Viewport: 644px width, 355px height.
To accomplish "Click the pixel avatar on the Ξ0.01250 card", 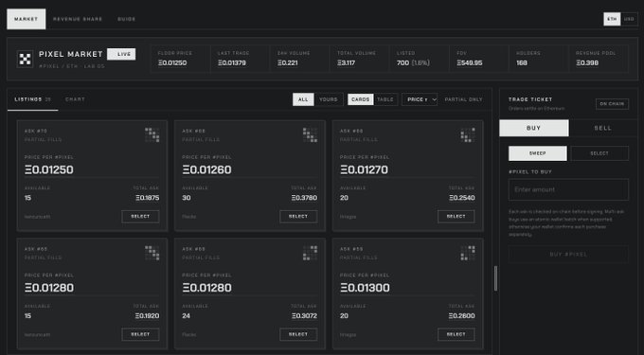I will click(152, 135).
